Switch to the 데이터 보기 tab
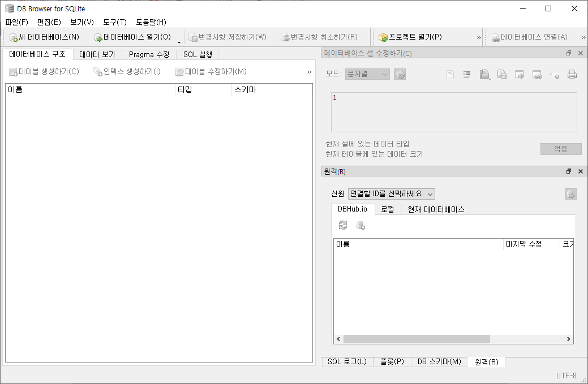This screenshot has width=588, height=384. tap(97, 55)
